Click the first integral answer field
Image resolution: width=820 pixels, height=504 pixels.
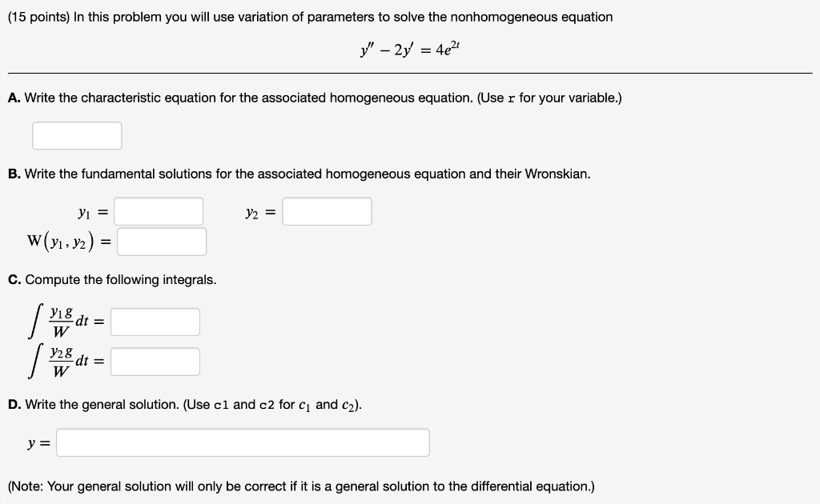(x=155, y=322)
